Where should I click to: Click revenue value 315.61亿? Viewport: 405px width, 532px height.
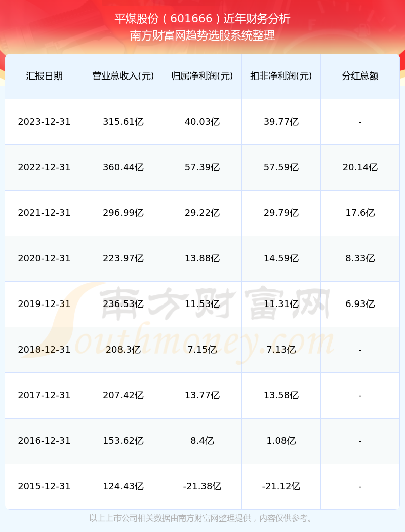click(124, 122)
